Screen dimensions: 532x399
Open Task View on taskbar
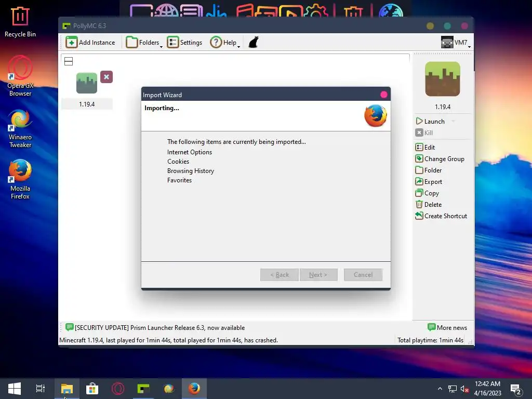pyautogui.click(x=41, y=389)
